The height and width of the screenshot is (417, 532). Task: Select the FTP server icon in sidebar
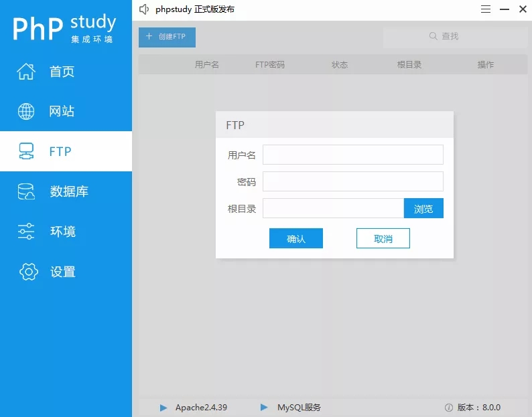click(x=26, y=151)
